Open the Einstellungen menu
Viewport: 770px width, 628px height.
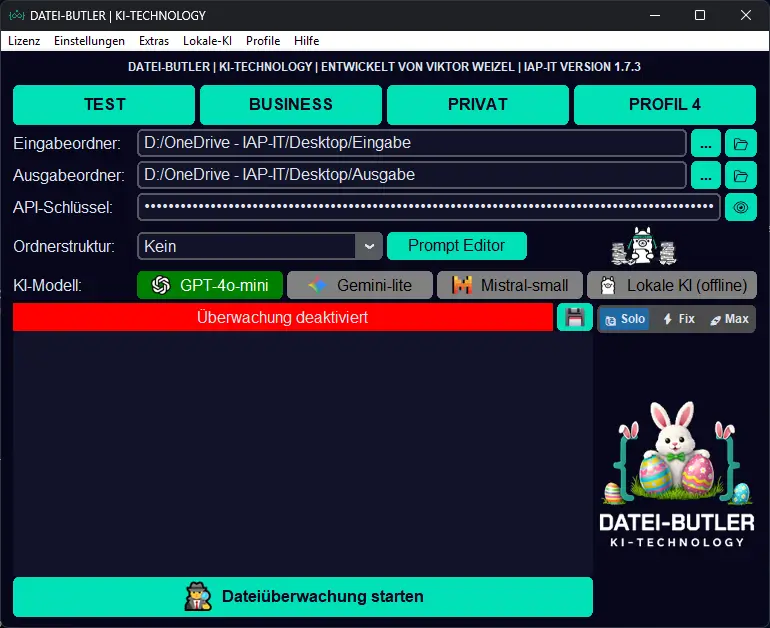(89, 41)
